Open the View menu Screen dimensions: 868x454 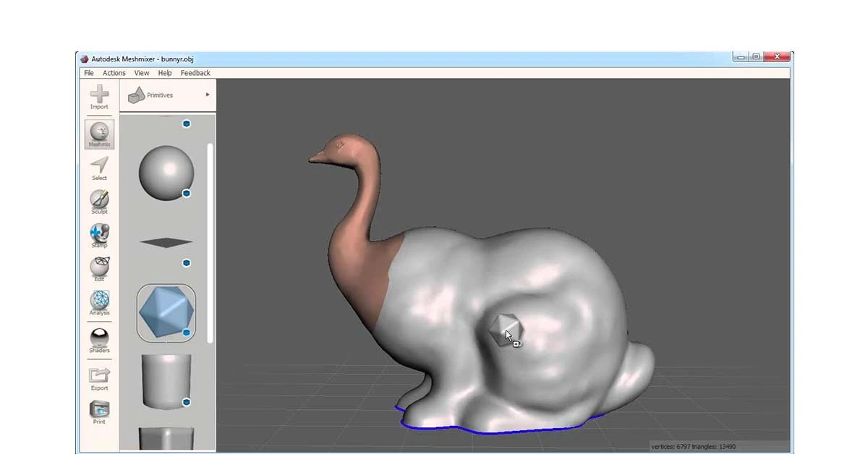(141, 72)
